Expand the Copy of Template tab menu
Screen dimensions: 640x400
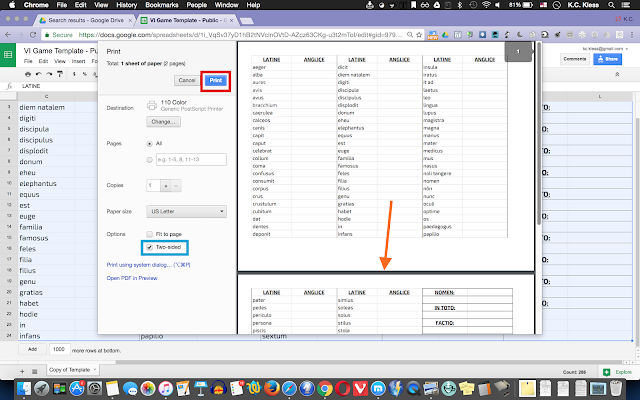tap(95, 369)
